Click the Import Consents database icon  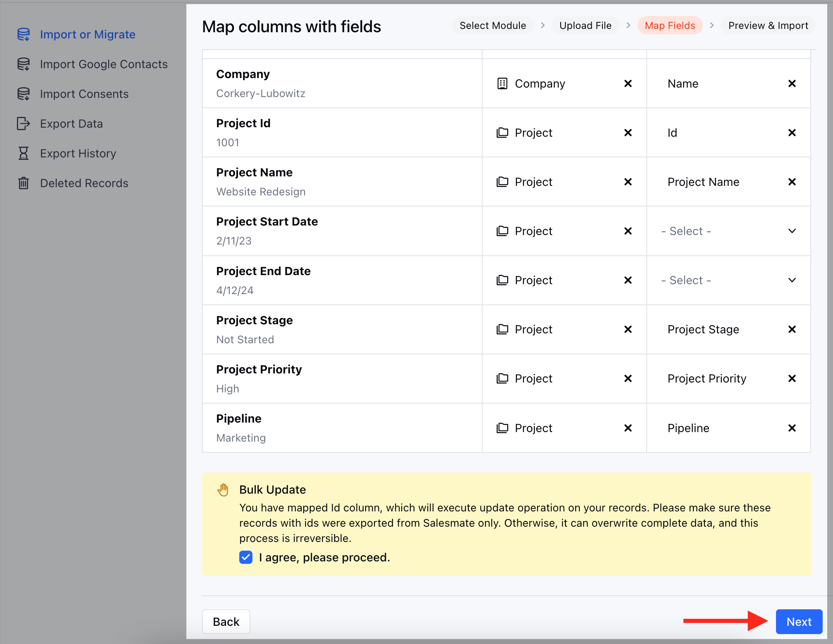click(x=24, y=94)
